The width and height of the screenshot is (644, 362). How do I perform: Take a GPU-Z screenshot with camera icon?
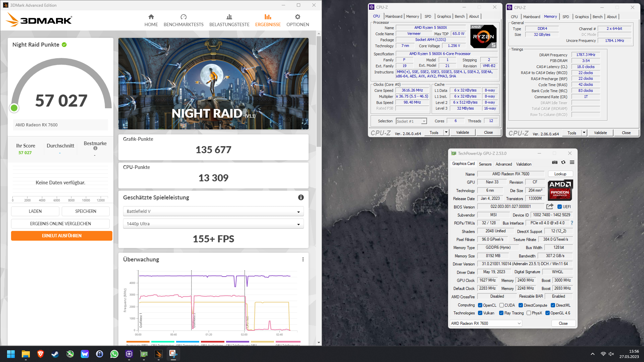(555, 162)
